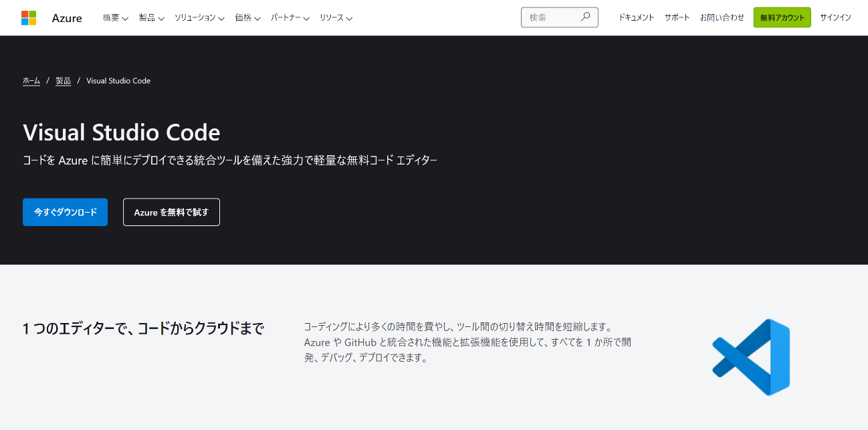Expand the リソース dropdown menu
This screenshot has height=430, width=868.
point(336,18)
